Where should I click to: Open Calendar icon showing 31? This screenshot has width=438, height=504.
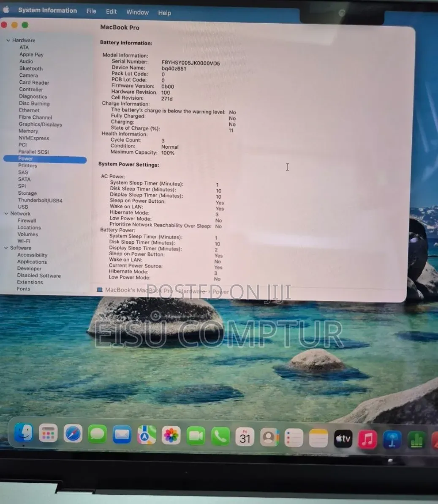[245, 437]
